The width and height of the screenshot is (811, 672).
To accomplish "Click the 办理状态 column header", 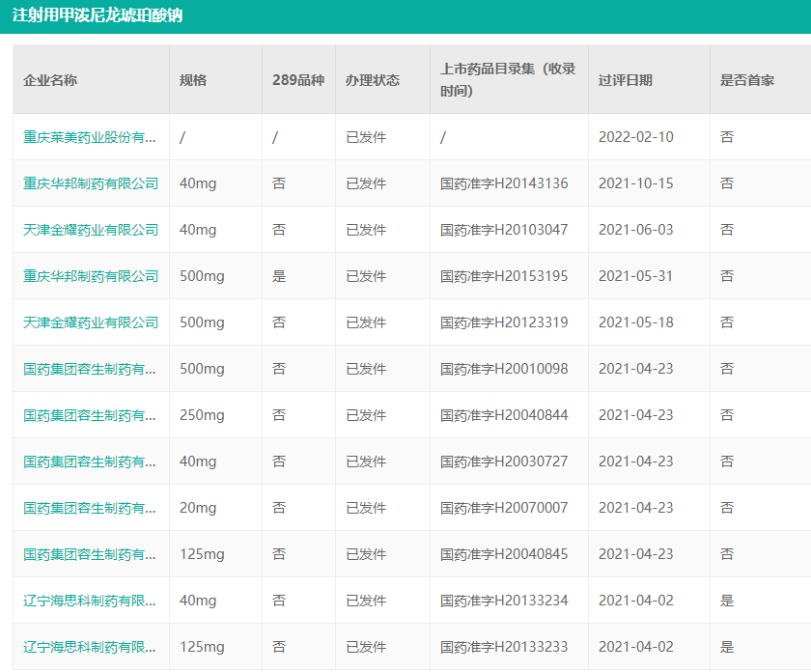I will point(373,80).
